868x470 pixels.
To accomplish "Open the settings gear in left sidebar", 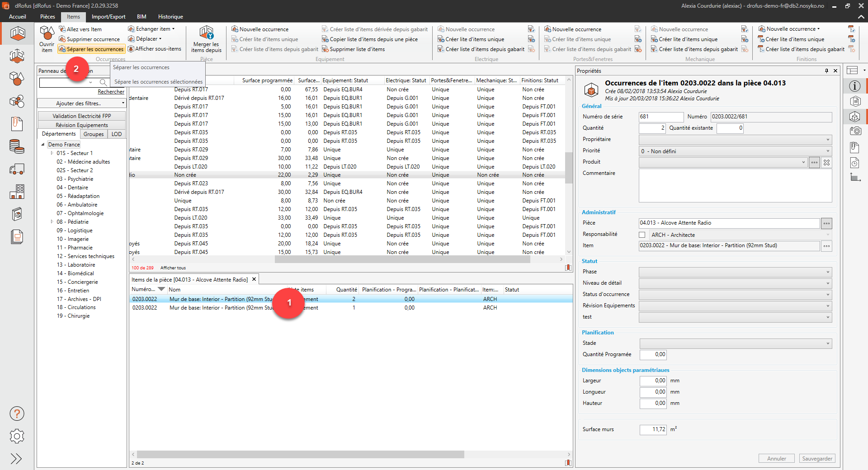I will (x=17, y=436).
